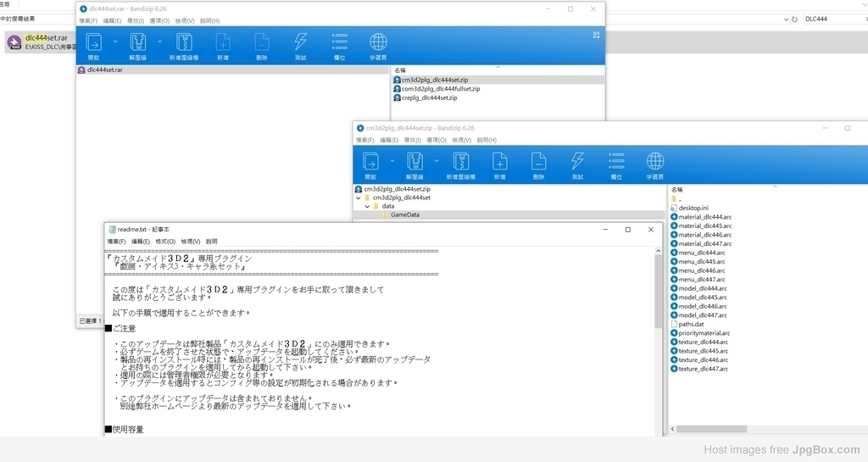This screenshot has width=868, height=462.
Task: Click Test lightning icon in cm3d2plg_dlc444set.zip window
Action: click(x=577, y=162)
